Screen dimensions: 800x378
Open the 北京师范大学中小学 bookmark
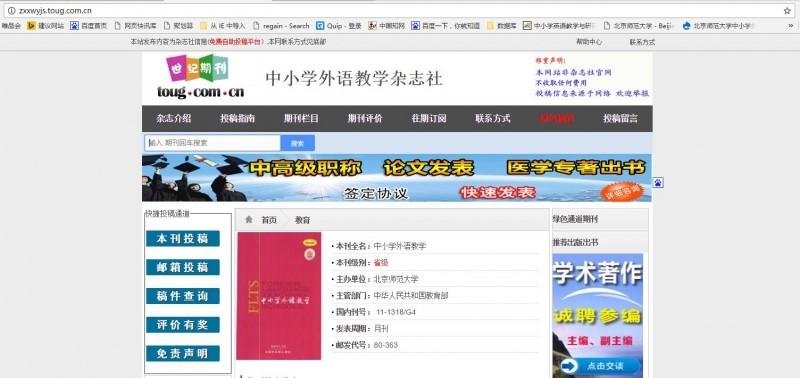click(x=718, y=26)
